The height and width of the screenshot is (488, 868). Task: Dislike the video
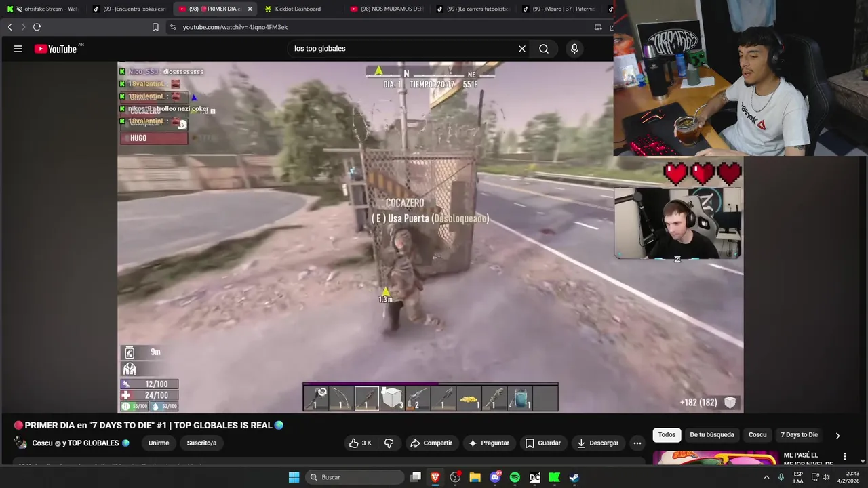click(389, 443)
